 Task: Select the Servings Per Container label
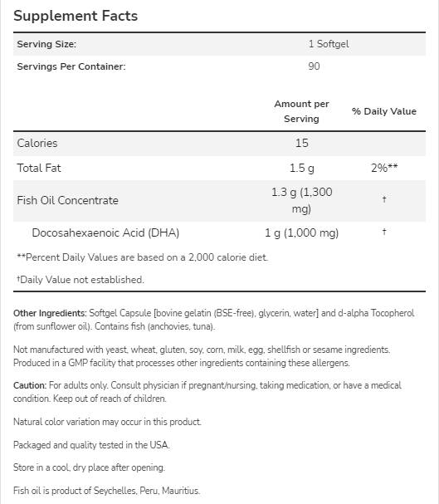[x=71, y=66]
